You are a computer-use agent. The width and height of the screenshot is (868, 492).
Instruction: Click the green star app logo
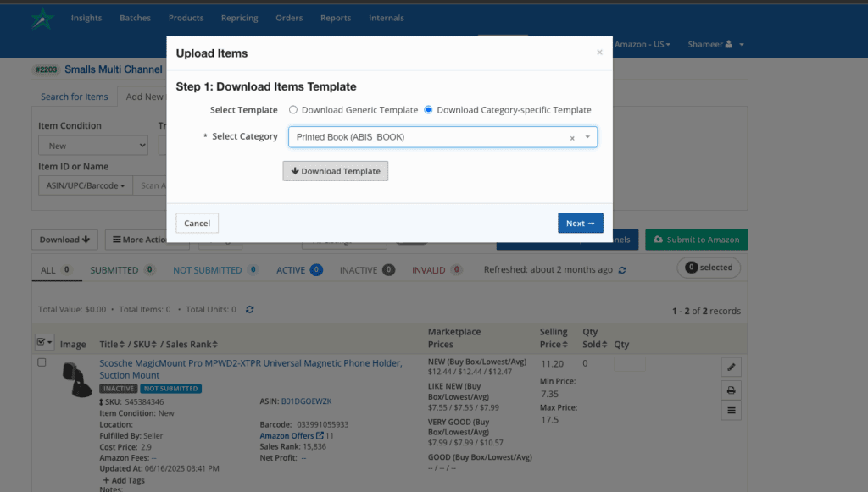pos(42,19)
